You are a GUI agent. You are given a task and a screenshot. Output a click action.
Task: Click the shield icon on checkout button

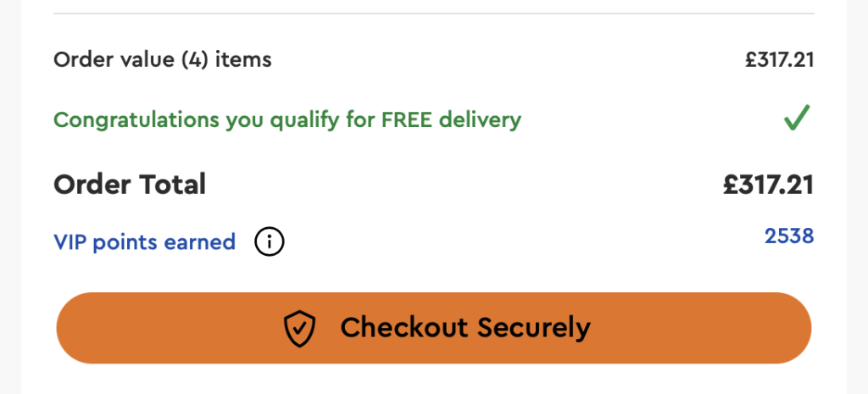coord(299,328)
